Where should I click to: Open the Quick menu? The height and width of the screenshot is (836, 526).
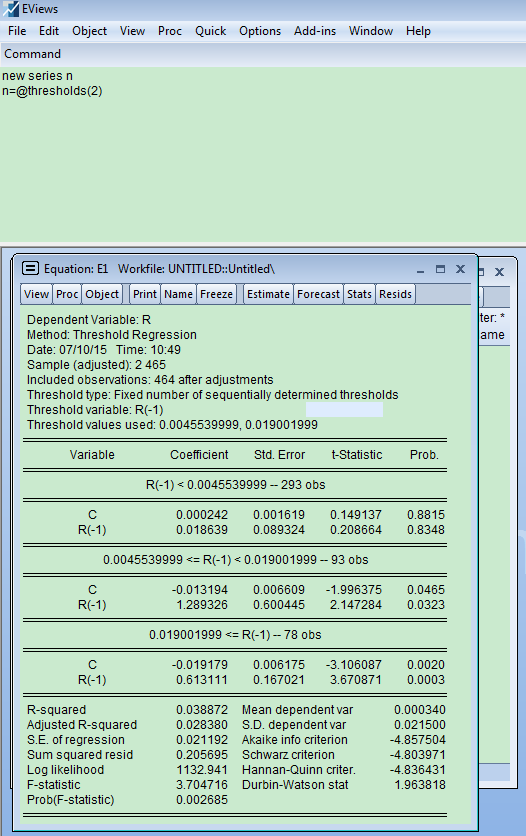[x=211, y=31]
